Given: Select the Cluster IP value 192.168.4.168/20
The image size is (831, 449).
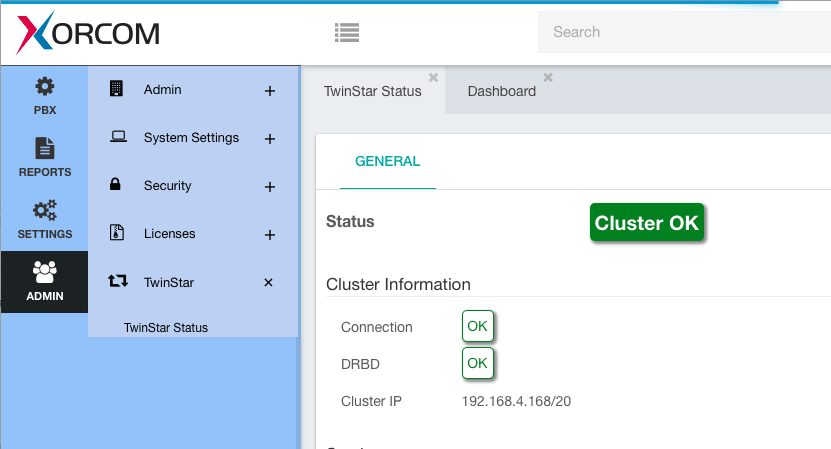Looking at the screenshot, I should [x=516, y=401].
